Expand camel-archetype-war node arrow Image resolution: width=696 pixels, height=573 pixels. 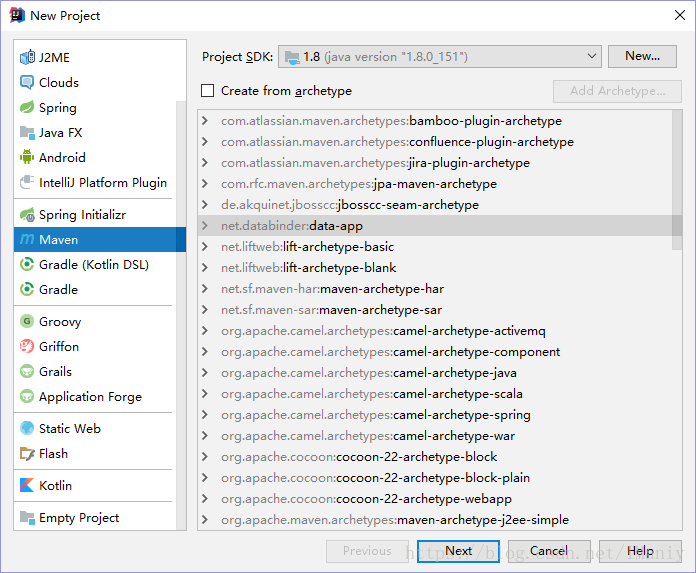pos(205,436)
